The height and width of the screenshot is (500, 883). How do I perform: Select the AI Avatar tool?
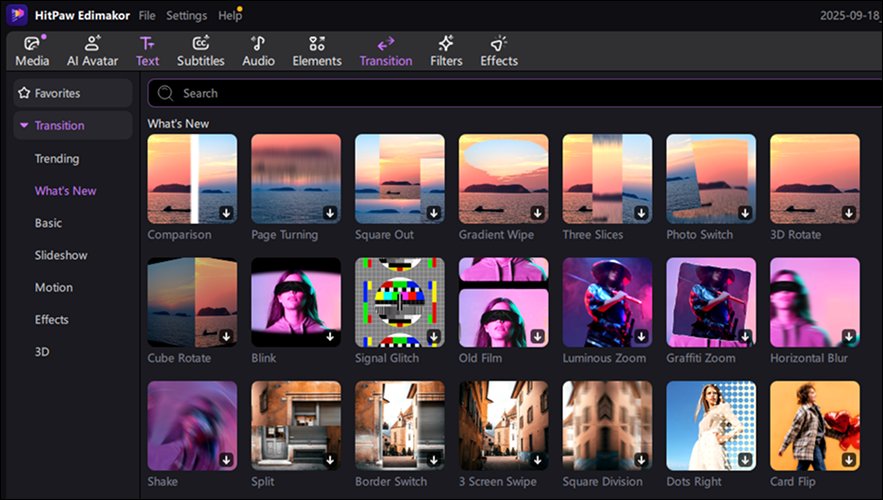tap(93, 44)
